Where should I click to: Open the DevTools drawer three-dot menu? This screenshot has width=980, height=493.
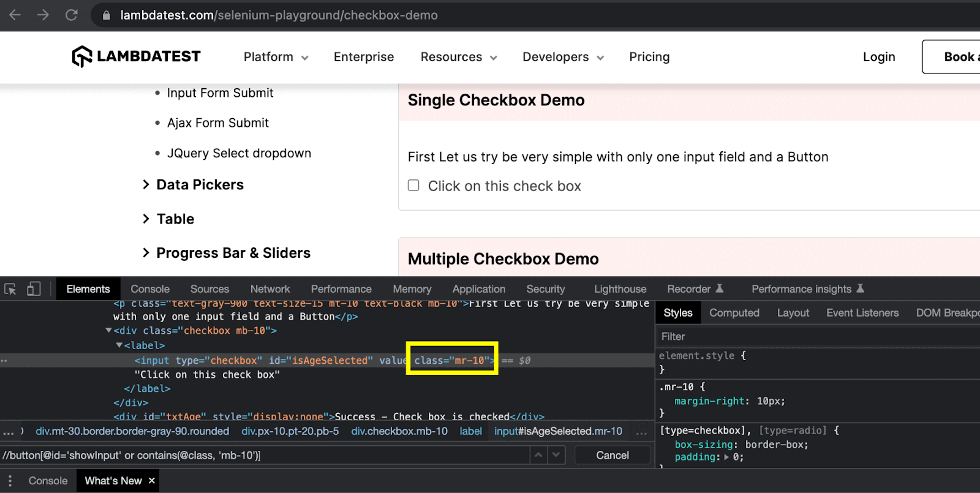click(10, 481)
